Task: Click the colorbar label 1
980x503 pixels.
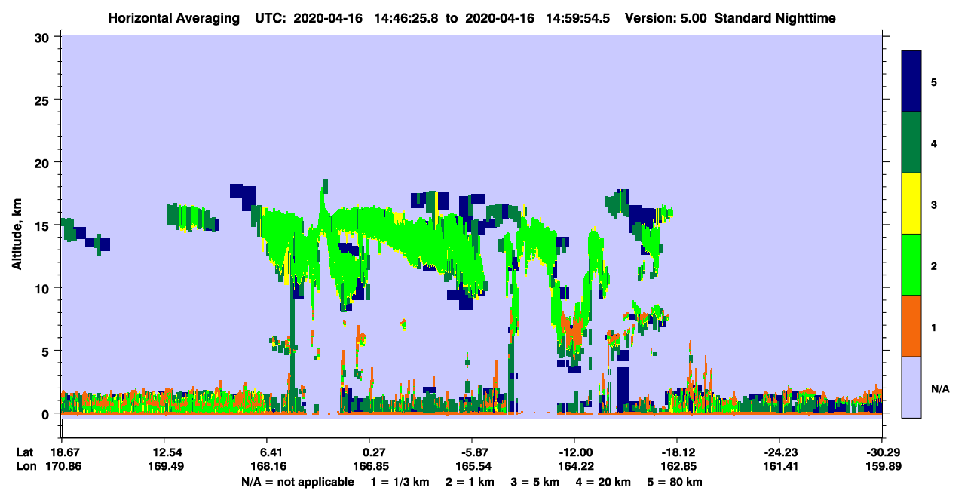Action: (x=934, y=327)
